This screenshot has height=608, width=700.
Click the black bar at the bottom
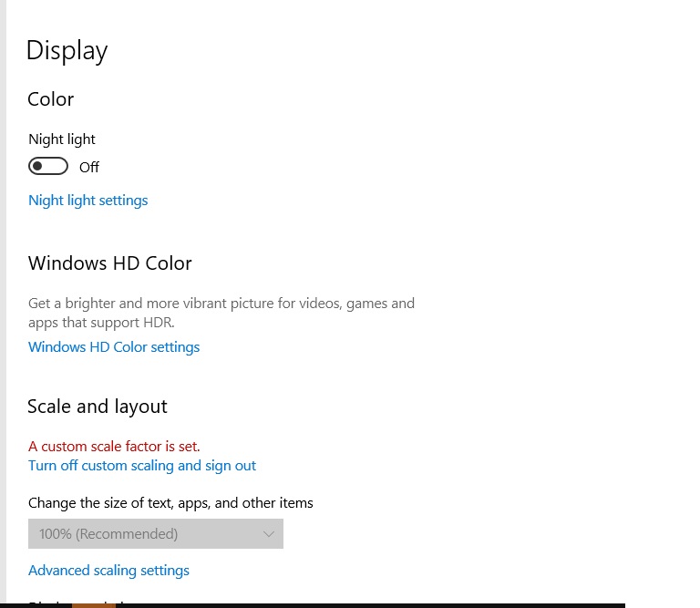[x=365, y=605]
